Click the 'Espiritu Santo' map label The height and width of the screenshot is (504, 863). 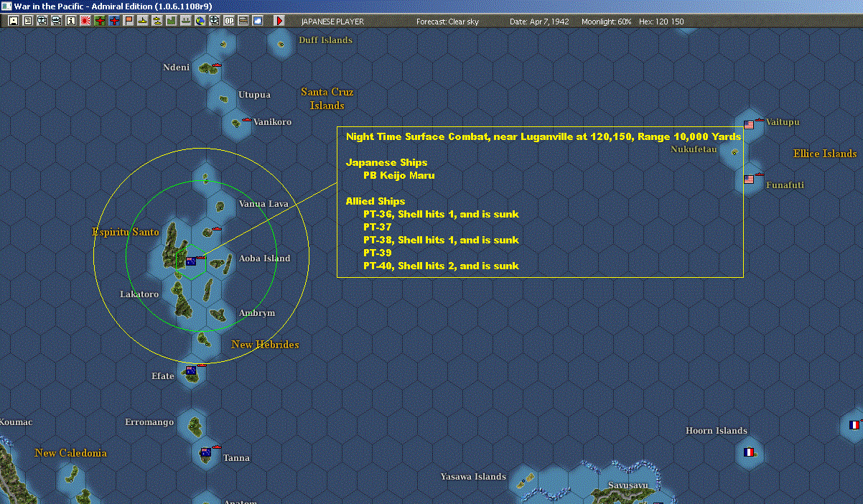[x=126, y=232]
